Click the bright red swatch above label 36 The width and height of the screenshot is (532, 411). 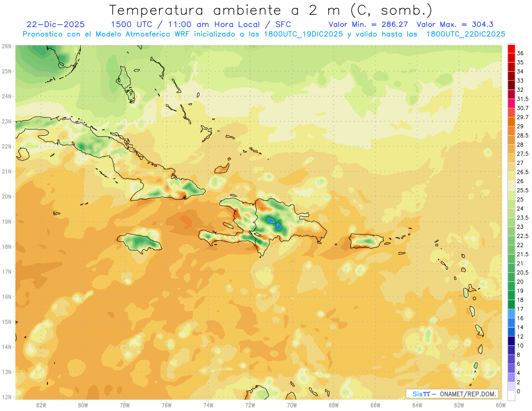(x=511, y=49)
